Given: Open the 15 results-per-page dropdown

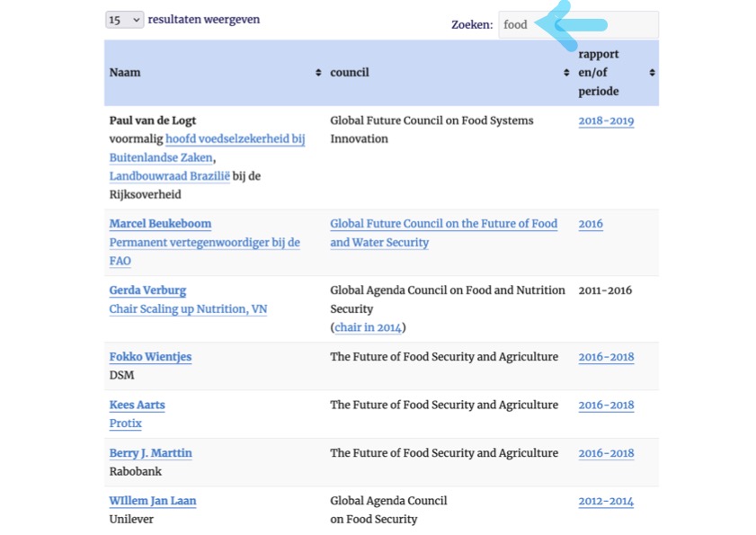Looking at the screenshot, I should 124,20.
